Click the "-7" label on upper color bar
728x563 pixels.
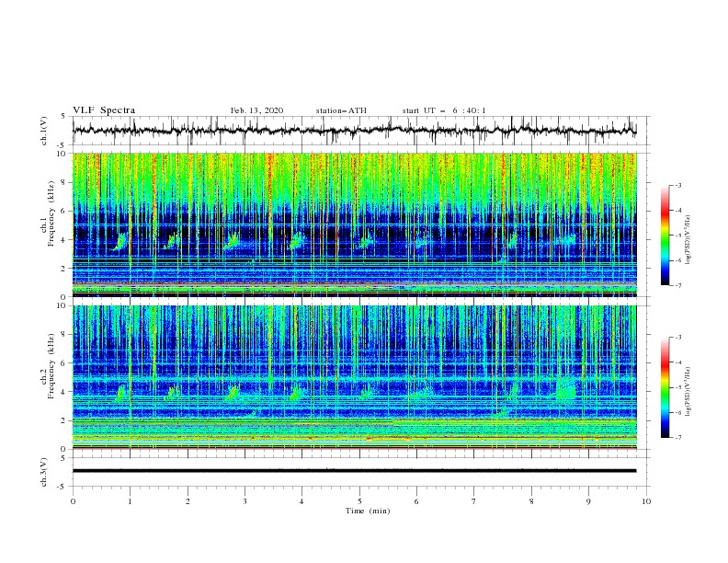(678, 285)
